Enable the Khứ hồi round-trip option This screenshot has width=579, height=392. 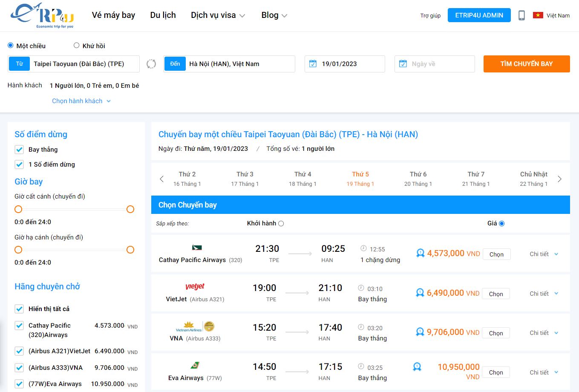(76, 45)
